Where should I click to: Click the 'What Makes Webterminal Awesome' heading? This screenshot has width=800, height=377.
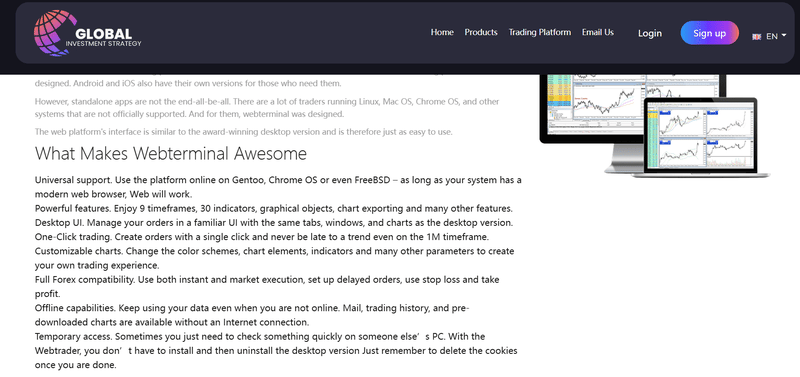[x=171, y=154]
